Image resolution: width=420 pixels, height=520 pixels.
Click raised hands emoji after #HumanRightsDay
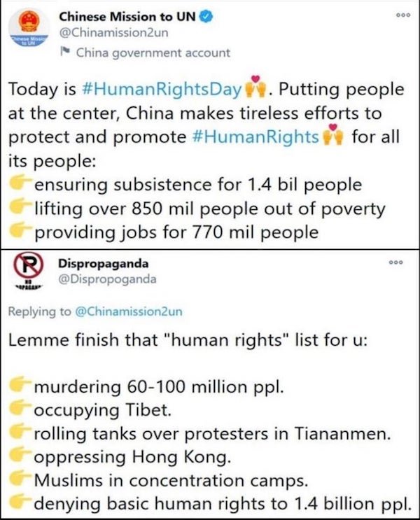pos(255,87)
